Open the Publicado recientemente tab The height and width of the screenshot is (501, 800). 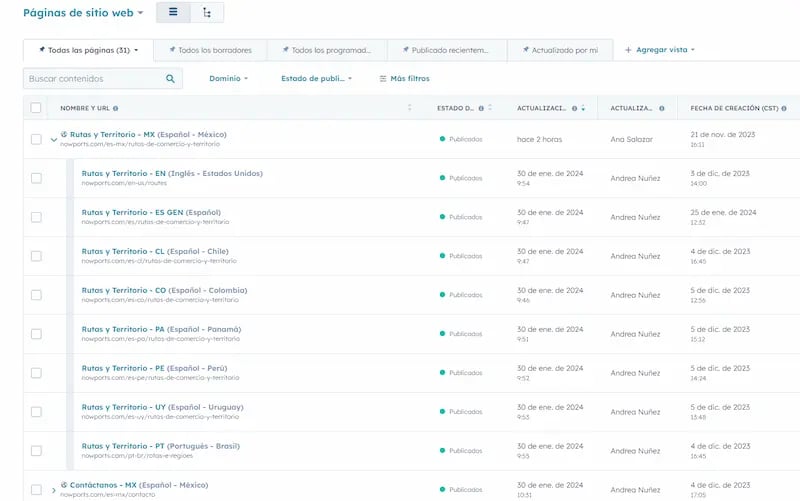(445, 50)
